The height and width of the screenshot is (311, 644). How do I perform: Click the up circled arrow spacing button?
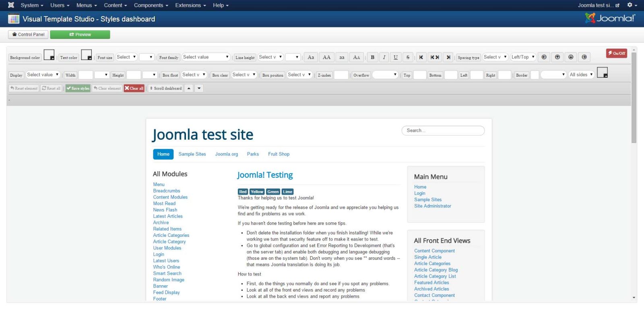(557, 57)
